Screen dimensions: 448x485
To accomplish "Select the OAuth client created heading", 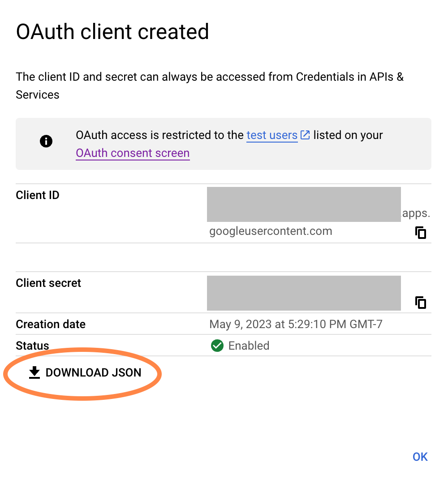I will tap(112, 31).
